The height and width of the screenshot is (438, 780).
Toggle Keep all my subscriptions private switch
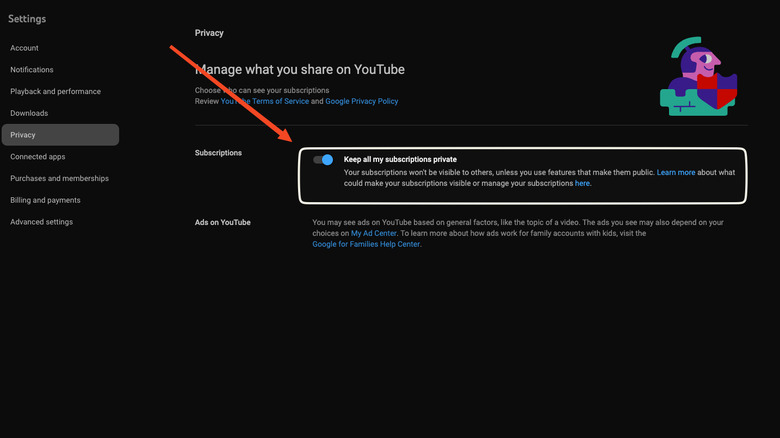pyautogui.click(x=323, y=160)
